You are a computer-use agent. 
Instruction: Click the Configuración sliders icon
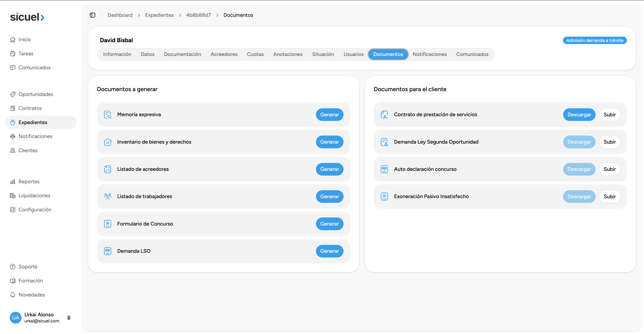point(13,210)
